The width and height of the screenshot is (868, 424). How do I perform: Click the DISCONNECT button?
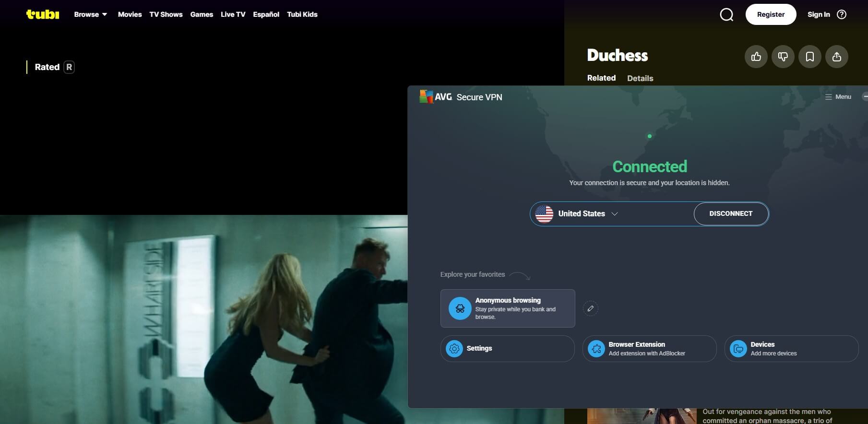point(731,214)
